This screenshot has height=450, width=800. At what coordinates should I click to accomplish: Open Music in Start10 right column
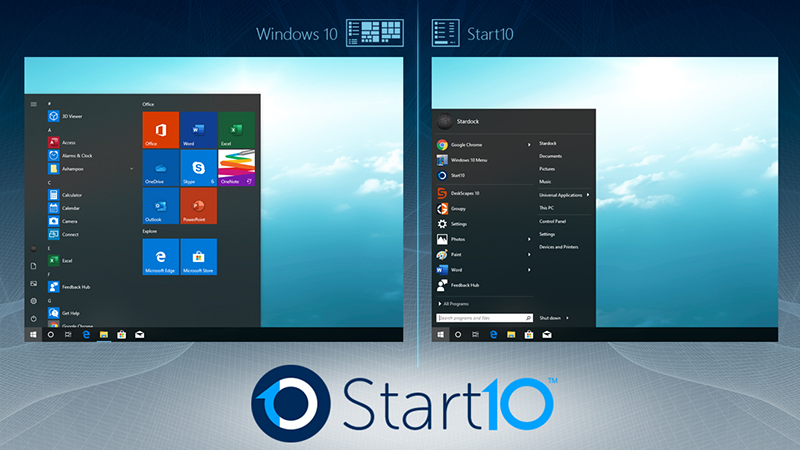[545, 182]
